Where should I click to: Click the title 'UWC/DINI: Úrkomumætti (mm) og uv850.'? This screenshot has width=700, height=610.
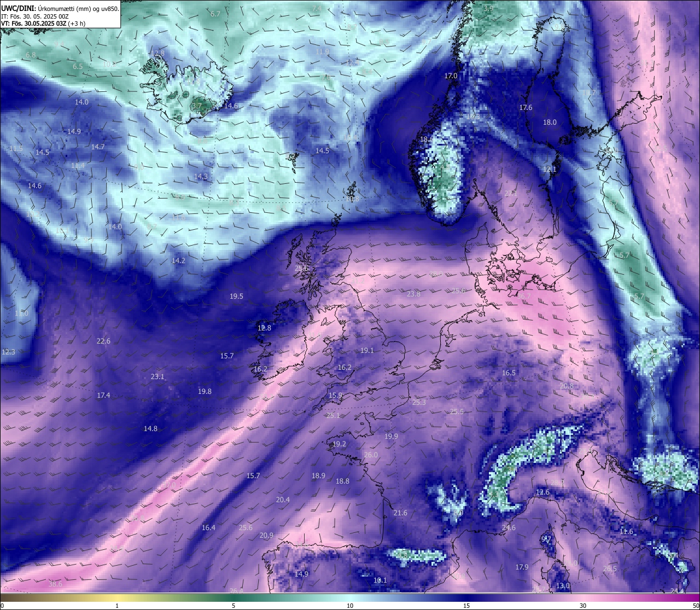[x=60, y=8]
